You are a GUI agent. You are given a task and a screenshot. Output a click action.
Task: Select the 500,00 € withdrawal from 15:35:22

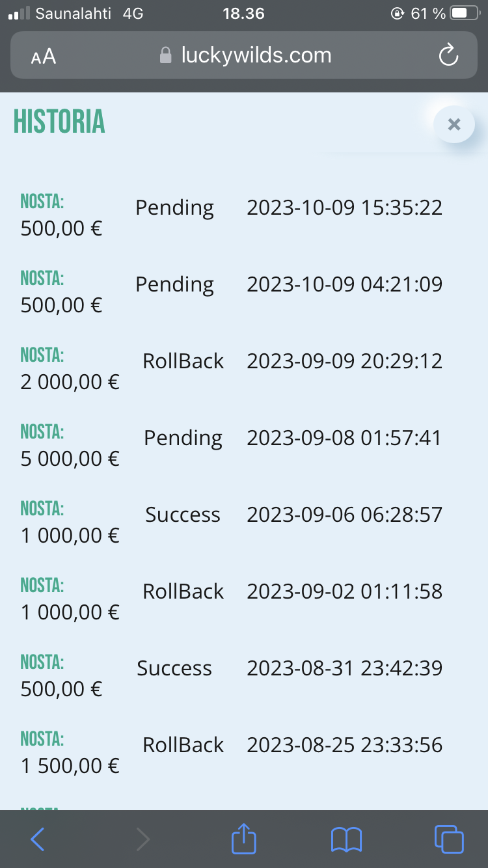tap(244, 215)
